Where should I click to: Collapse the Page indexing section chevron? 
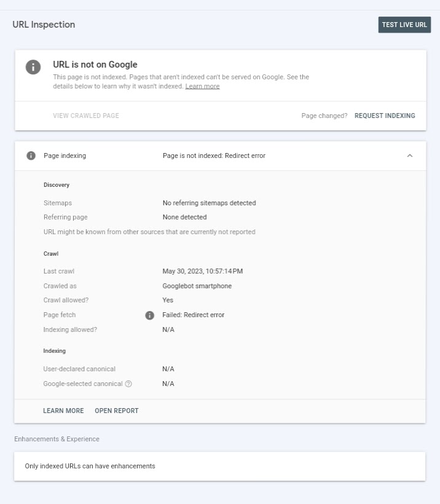pyautogui.click(x=410, y=156)
